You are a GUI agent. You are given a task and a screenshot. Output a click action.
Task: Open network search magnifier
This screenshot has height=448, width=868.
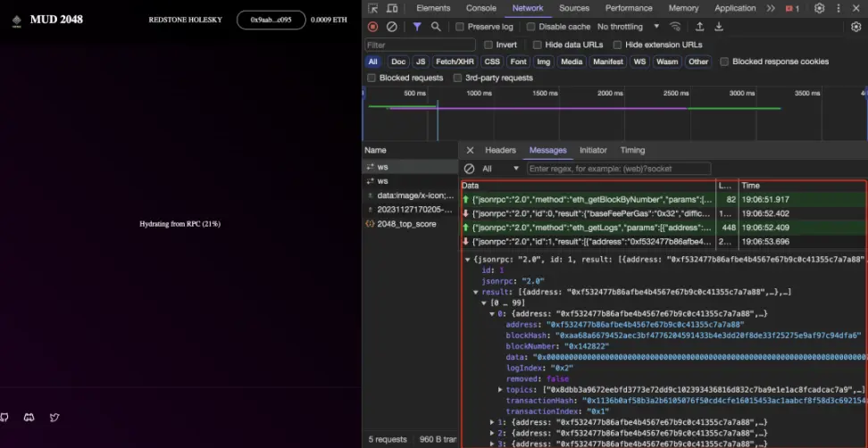[x=436, y=27]
